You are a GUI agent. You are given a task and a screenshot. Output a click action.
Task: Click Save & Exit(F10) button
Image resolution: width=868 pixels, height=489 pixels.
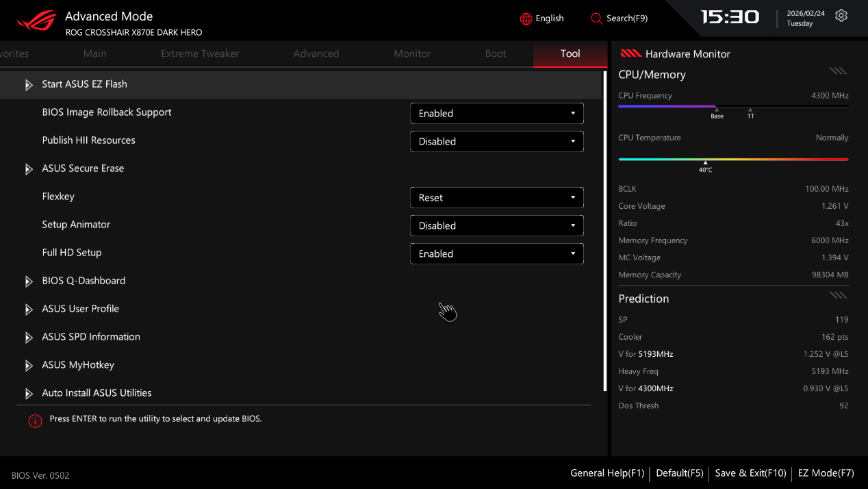[750, 473]
